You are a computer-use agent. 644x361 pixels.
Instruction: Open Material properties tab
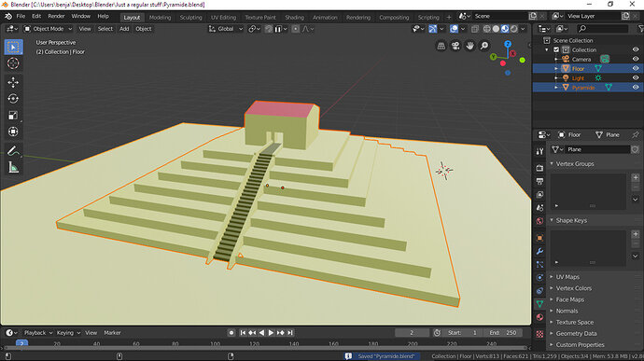point(539,317)
